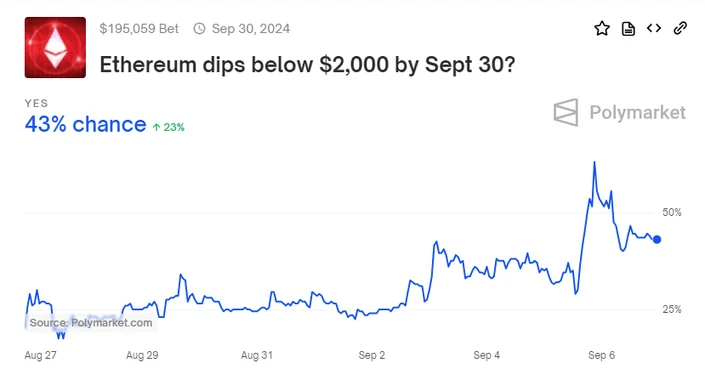Click the $195,059 Bet volume text
The height and width of the screenshot is (374, 705).
(139, 29)
